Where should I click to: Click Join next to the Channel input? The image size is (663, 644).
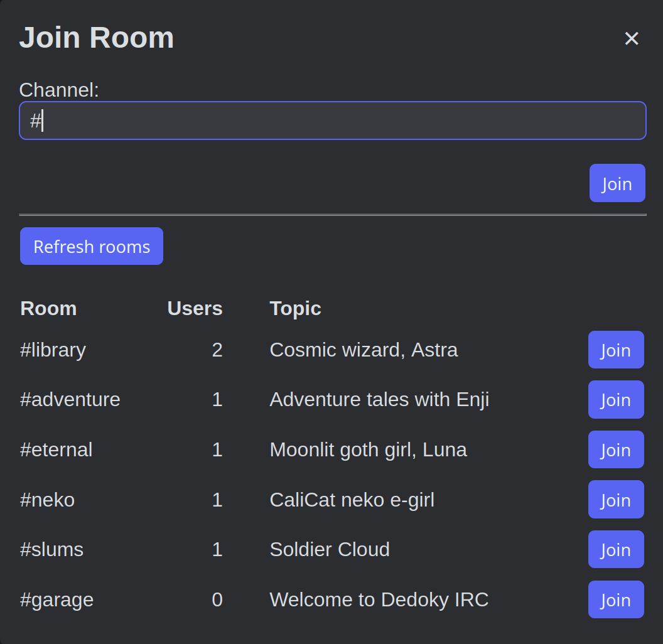617,183
